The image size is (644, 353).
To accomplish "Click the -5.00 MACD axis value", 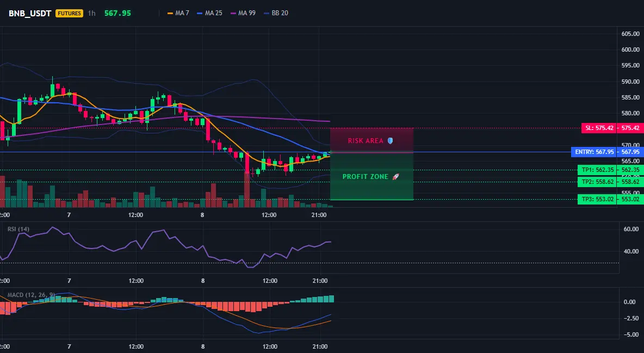I will (x=630, y=335).
